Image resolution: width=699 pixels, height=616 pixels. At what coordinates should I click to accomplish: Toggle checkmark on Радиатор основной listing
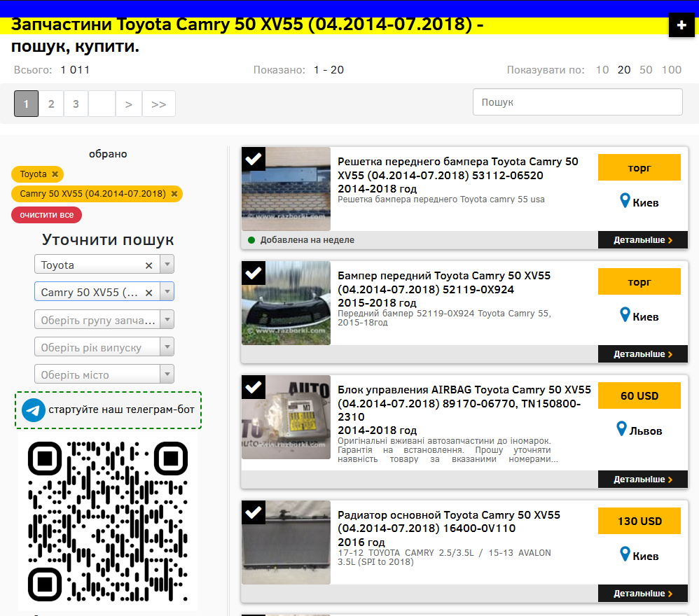(254, 512)
